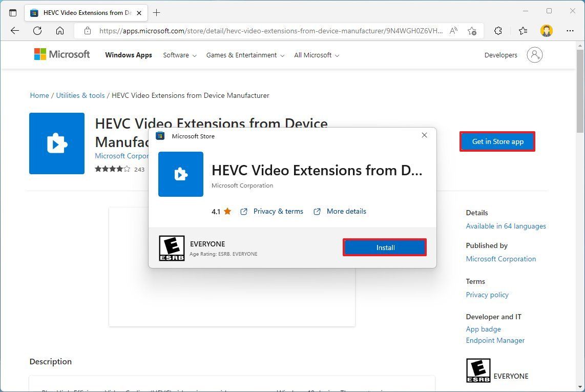
Task: Click the ESRB EVERYONE rating logo in the dialog
Action: point(171,248)
